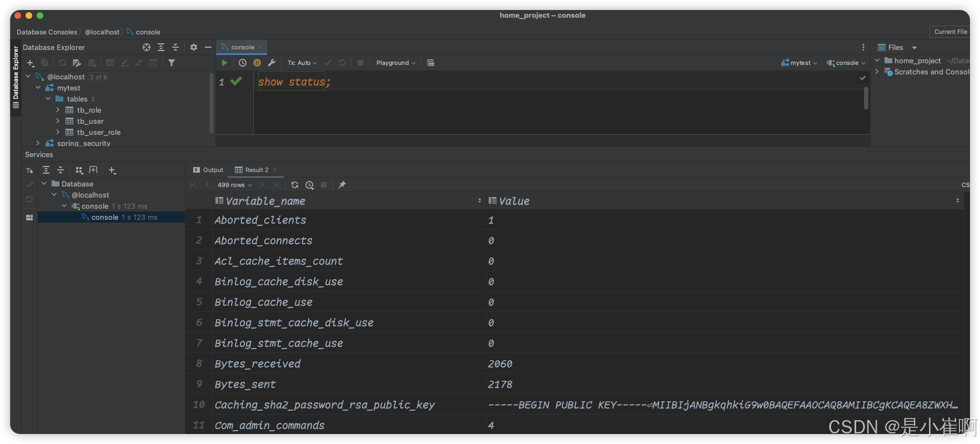The width and height of the screenshot is (980, 444).
Task: Click the filter funnel icon in Database Explorer
Action: (x=172, y=63)
